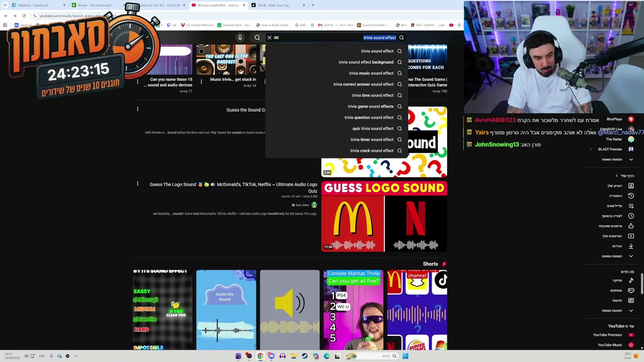This screenshot has width=644, height=362.
Task: Open the Watch Later clock icon in the sidebar
Action: click(x=631, y=216)
